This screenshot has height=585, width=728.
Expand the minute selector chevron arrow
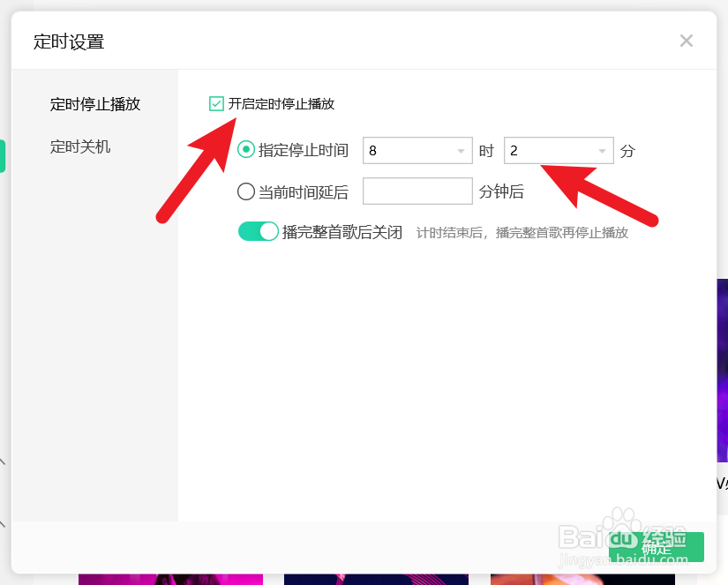[x=604, y=150]
